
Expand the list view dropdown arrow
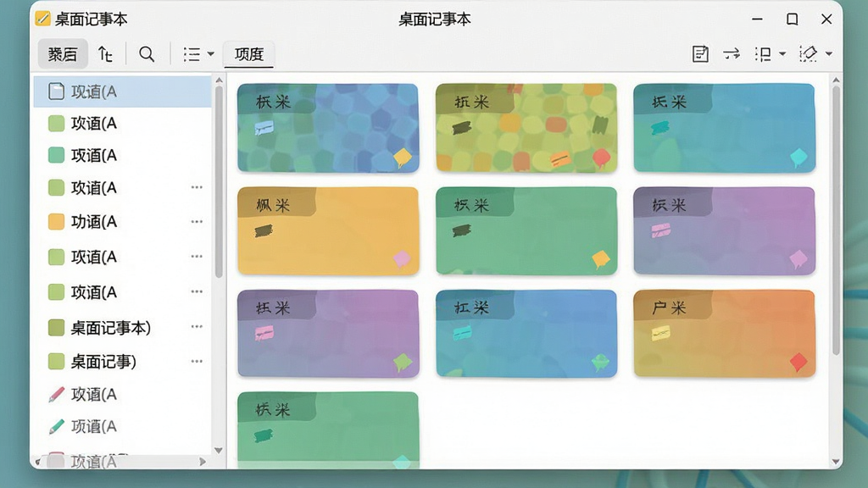point(211,54)
